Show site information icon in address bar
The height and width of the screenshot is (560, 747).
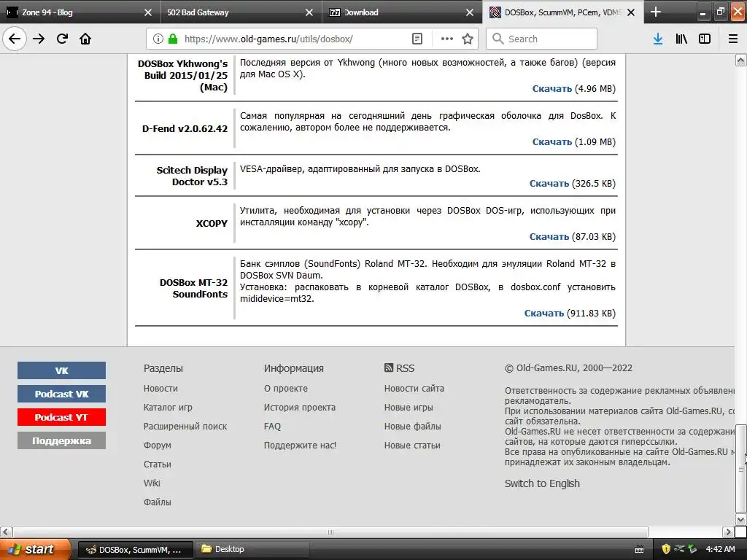(x=158, y=39)
